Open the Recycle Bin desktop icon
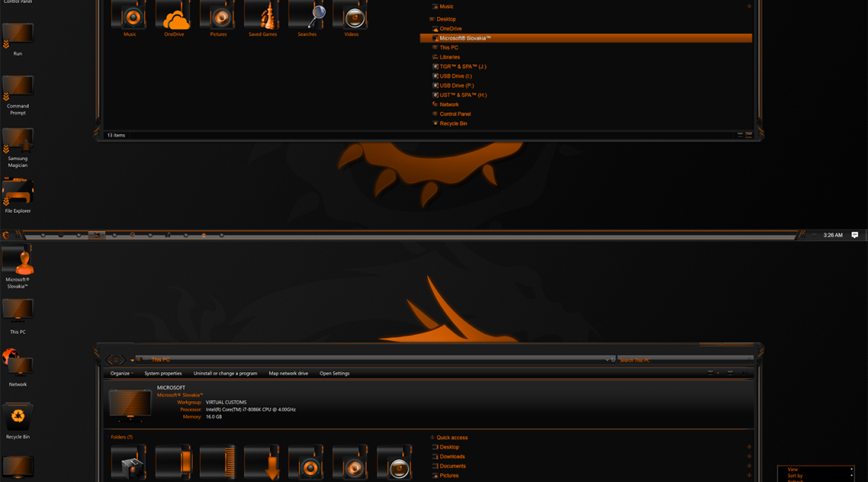The height and width of the screenshot is (482, 868). coord(18,417)
